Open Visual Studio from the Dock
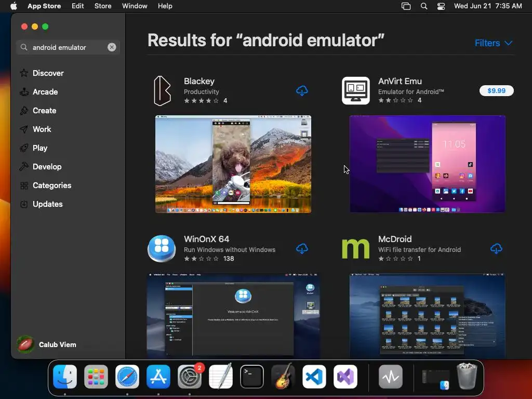Viewport: 532px width, 399px height. click(x=345, y=377)
